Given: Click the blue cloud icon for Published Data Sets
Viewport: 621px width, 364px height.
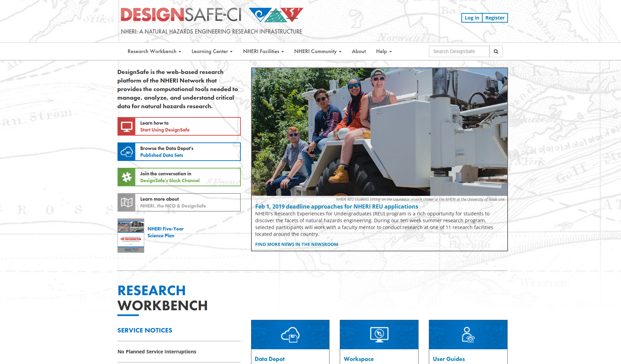Looking at the screenshot, I should pos(127,152).
